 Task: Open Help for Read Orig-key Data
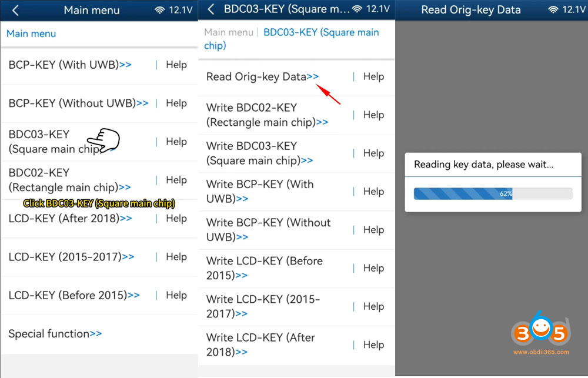click(x=373, y=76)
